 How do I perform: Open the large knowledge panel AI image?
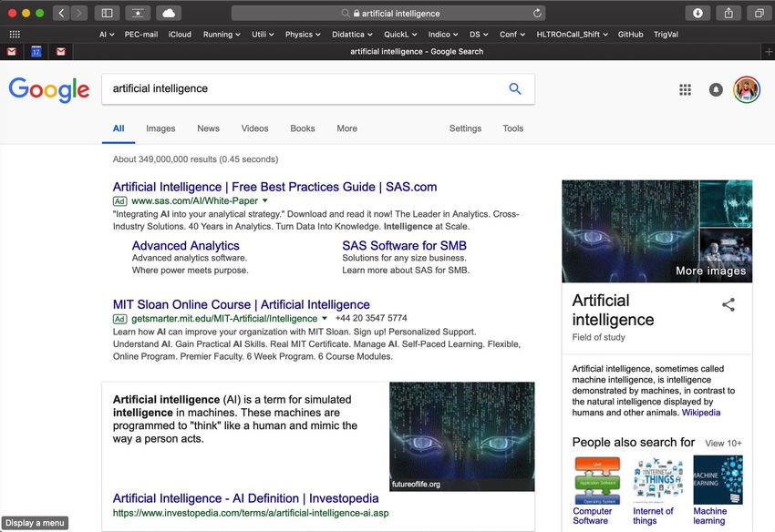[x=630, y=231]
